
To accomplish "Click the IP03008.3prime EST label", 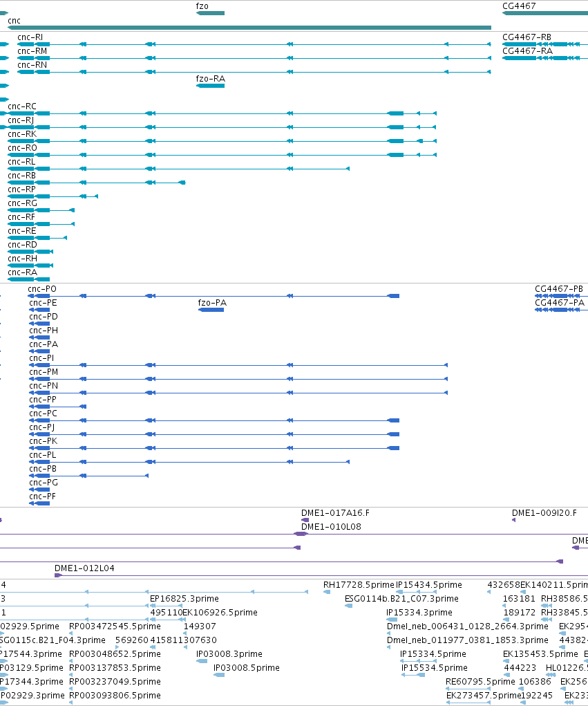I will pyautogui.click(x=229, y=653).
